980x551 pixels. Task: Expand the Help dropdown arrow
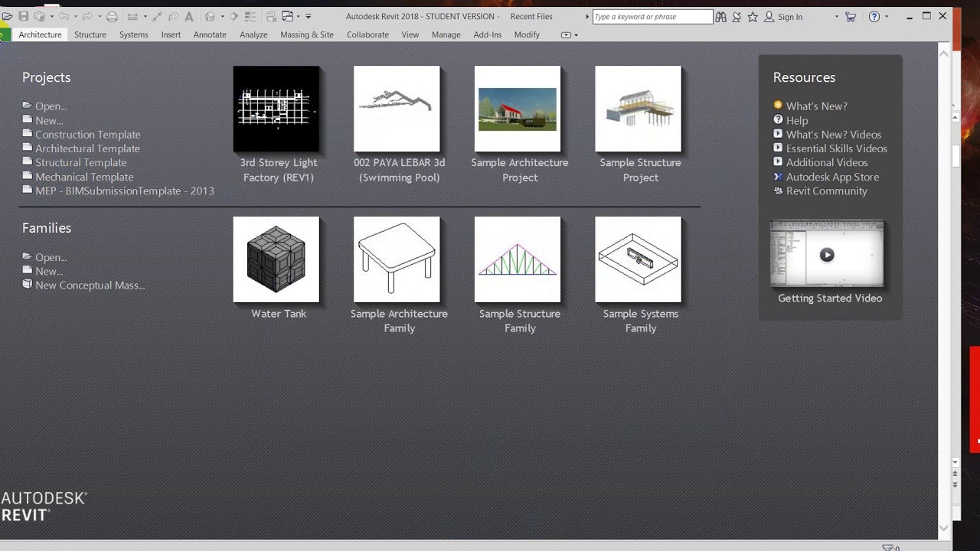887,16
